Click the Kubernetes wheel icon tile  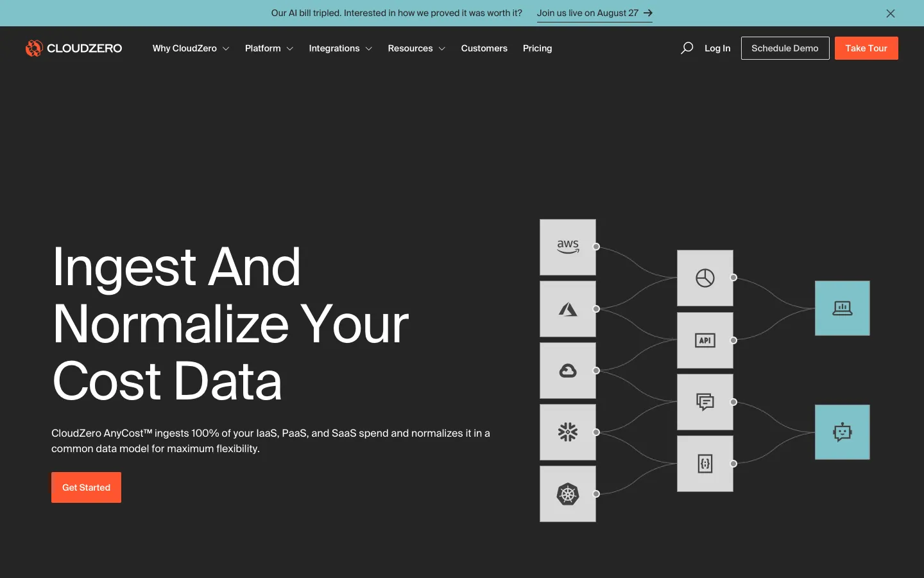(568, 494)
